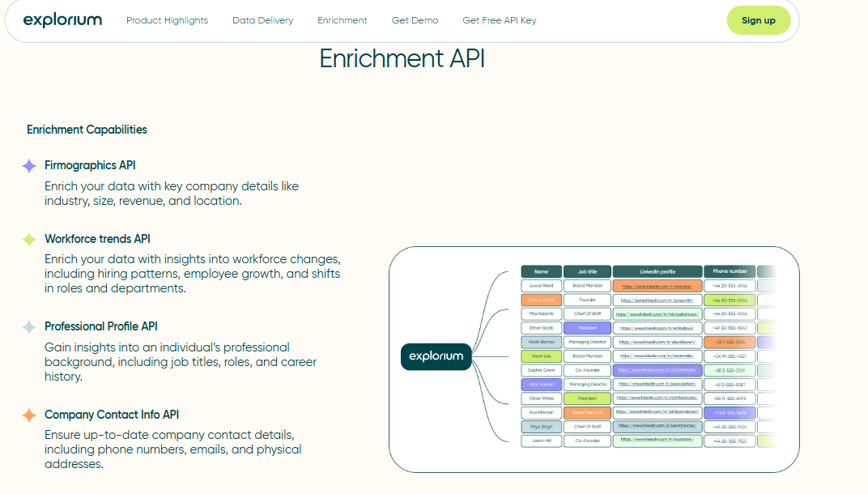Click the orange David Jones cell
Image resolution: width=868 pixels, height=494 pixels.
pos(542,300)
